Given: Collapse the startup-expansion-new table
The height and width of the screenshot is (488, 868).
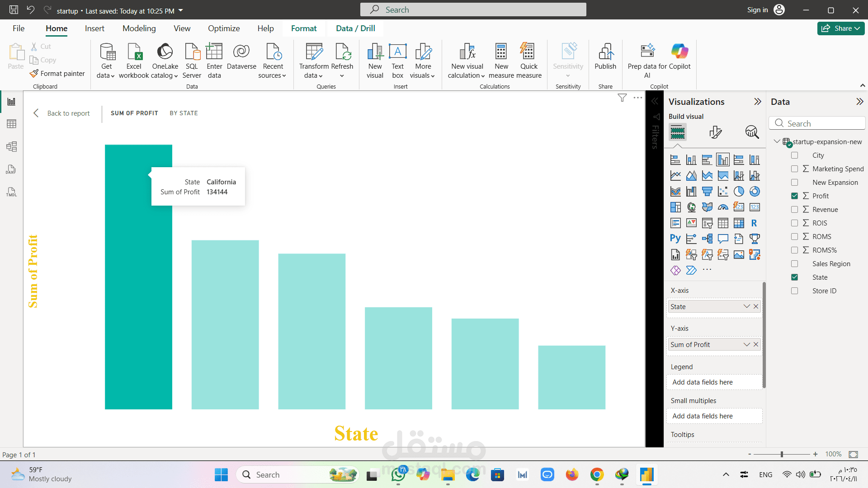Looking at the screenshot, I should [x=777, y=141].
